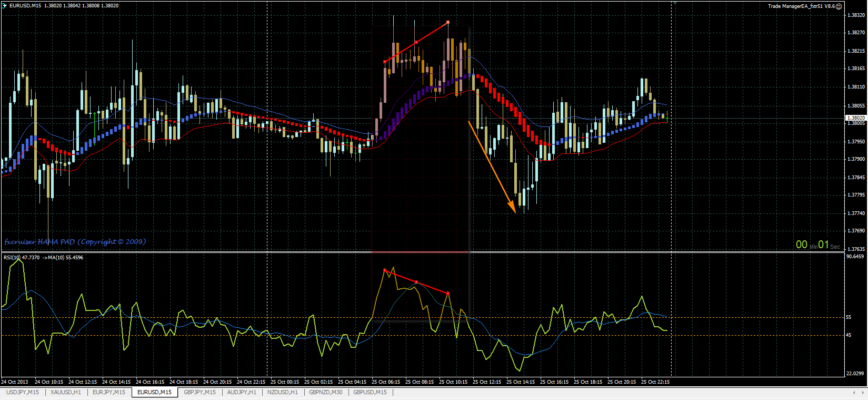Click the Trade ManagerEA_fxtr51 V8.6 label
Screen dimensions: 868x400
click(x=801, y=6)
